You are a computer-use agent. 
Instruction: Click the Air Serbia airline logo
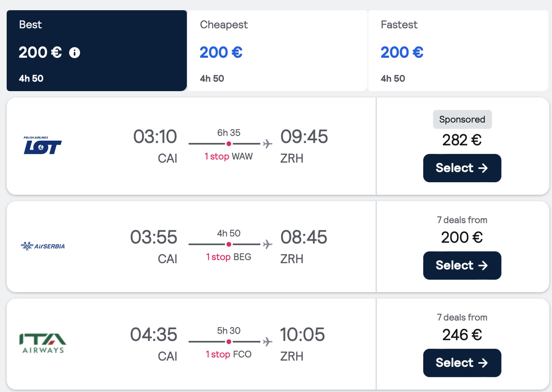(43, 246)
